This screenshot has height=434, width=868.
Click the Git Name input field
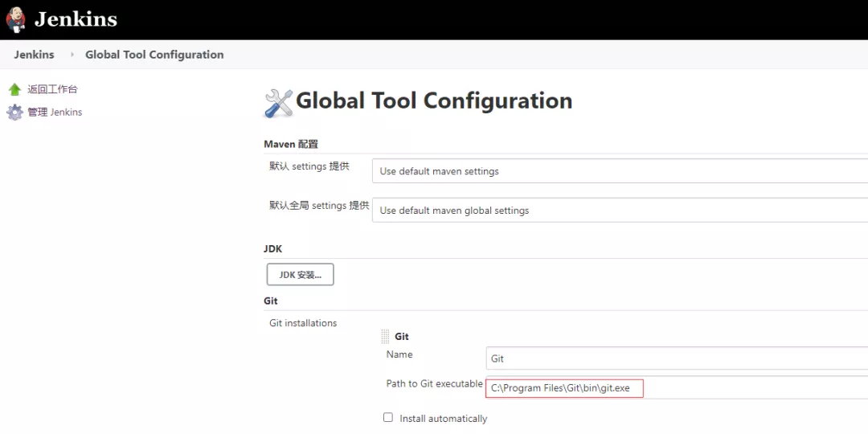pyautogui.click(x=677, y=358)
